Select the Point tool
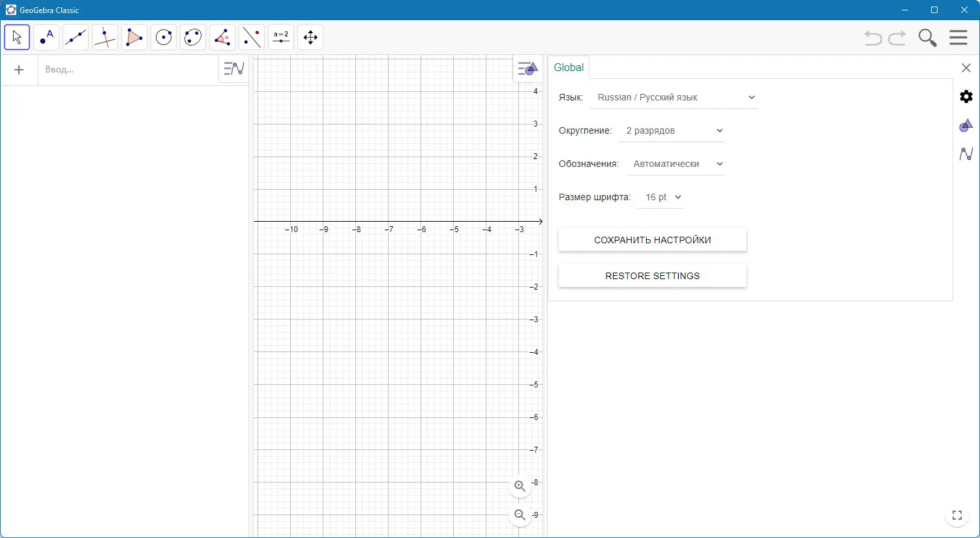Screen dimensions: 980x538 (x=46, y=37)
